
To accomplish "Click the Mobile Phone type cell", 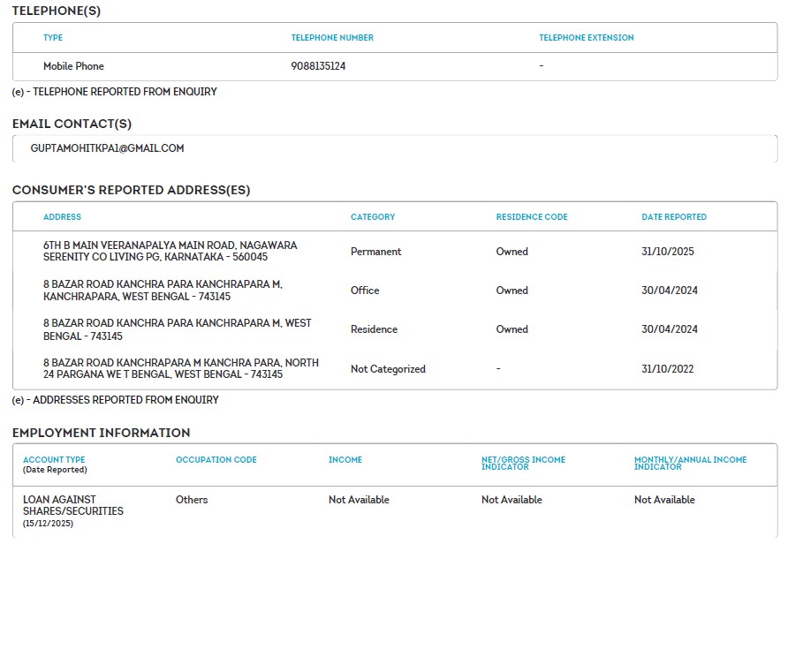I will pos(73,66).
